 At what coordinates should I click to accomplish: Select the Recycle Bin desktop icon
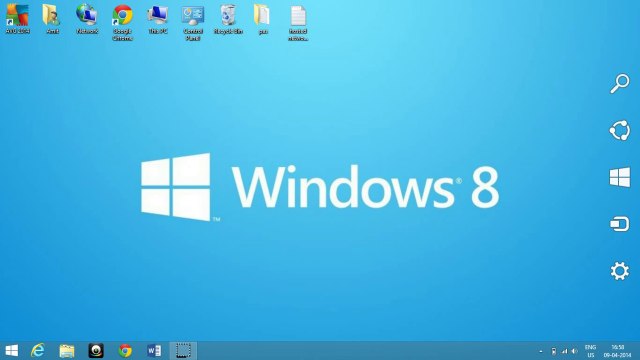(x=228, y=19)
